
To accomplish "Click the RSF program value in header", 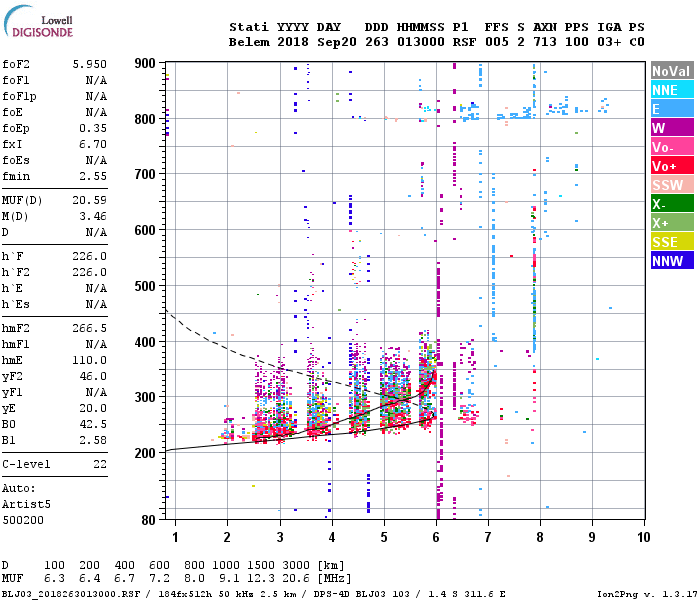I will tap(464, 42).
